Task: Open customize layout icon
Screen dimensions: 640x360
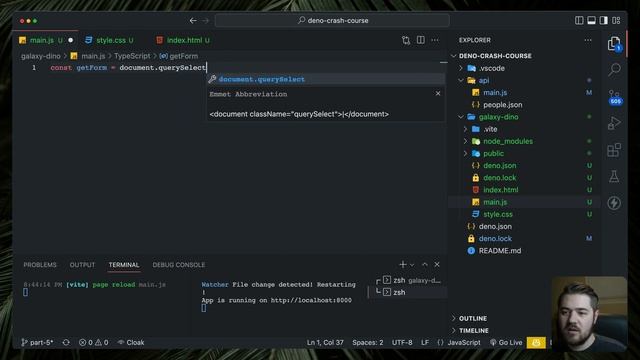Action: [616, 20]
